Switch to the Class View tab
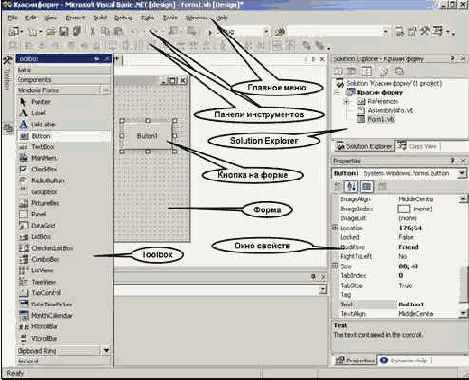This screenshot has height=380, width=469. (418, 146)
